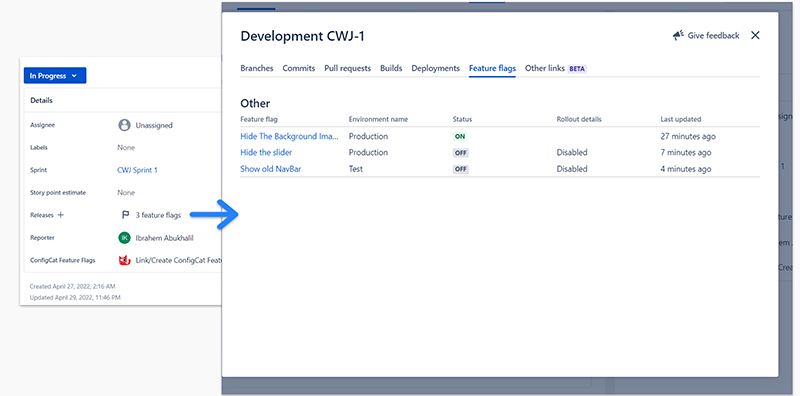Screen dimensions: 800x396
Task: Click the None value for Labels
Action: point(126,147)
